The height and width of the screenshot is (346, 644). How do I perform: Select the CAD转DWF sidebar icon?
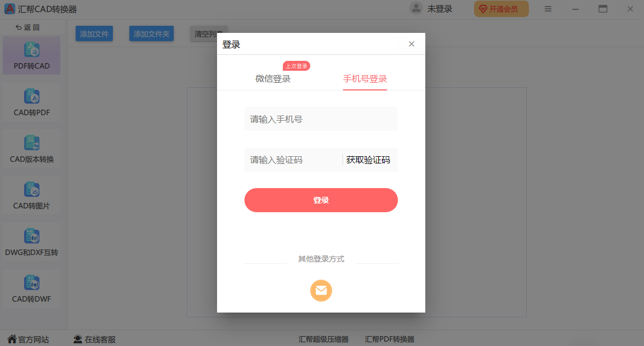pos(32,283)
